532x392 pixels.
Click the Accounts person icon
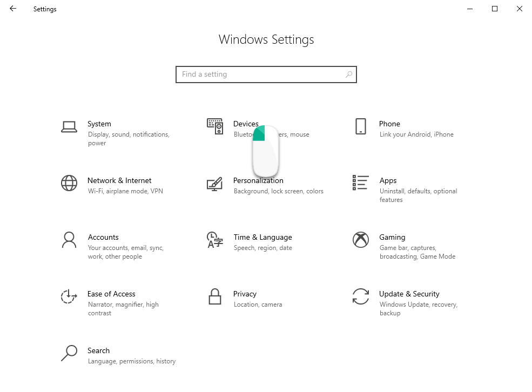pos(69,240)
